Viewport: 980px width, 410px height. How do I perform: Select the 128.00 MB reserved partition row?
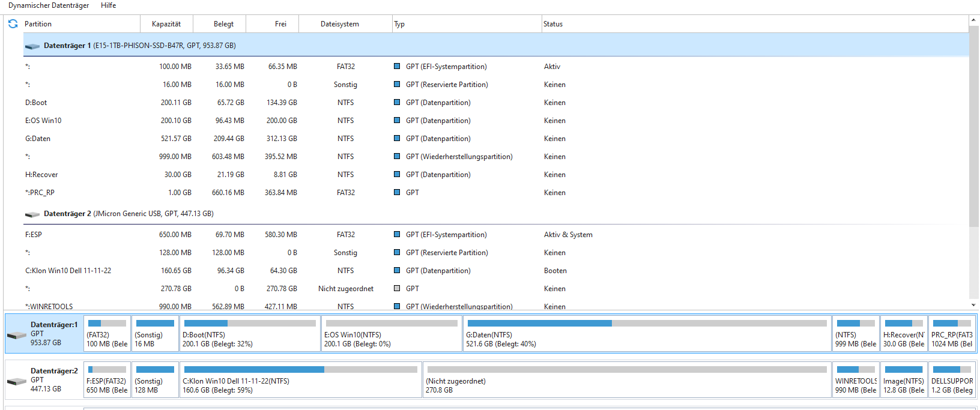[x=495, y=253]
